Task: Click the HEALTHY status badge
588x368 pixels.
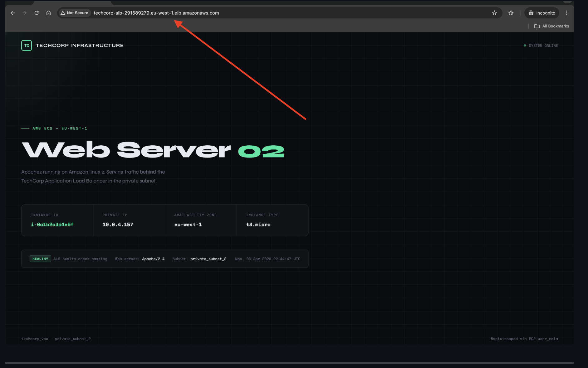Action: pos(40,259)
